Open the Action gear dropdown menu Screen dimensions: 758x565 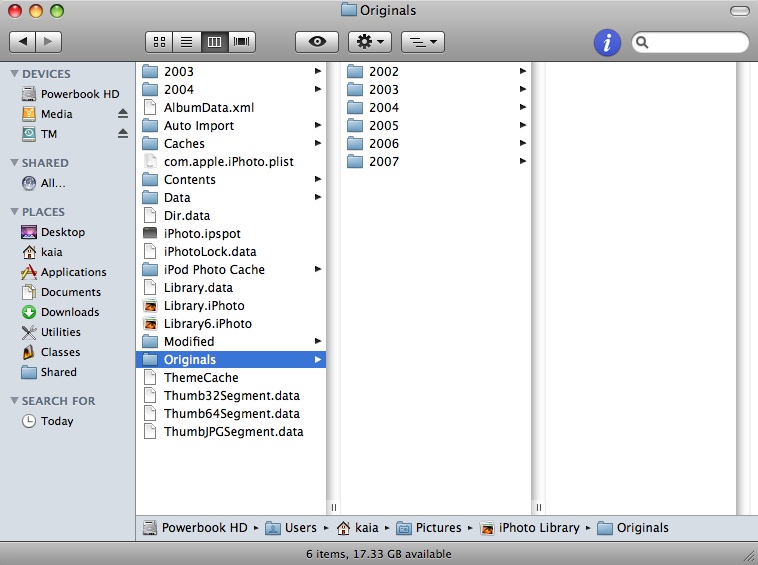point(370,42)
